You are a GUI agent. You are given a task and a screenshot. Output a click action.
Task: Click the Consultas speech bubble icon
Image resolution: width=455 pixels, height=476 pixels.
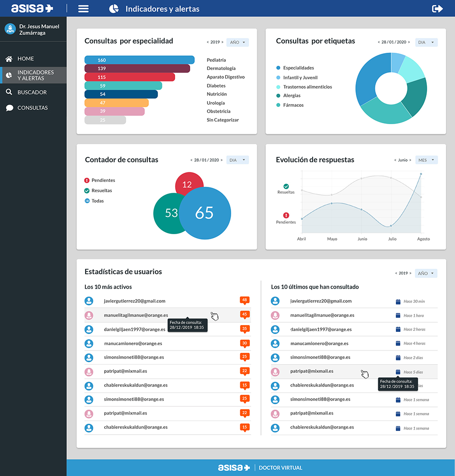pyautogui.click(x=9, y=108)
